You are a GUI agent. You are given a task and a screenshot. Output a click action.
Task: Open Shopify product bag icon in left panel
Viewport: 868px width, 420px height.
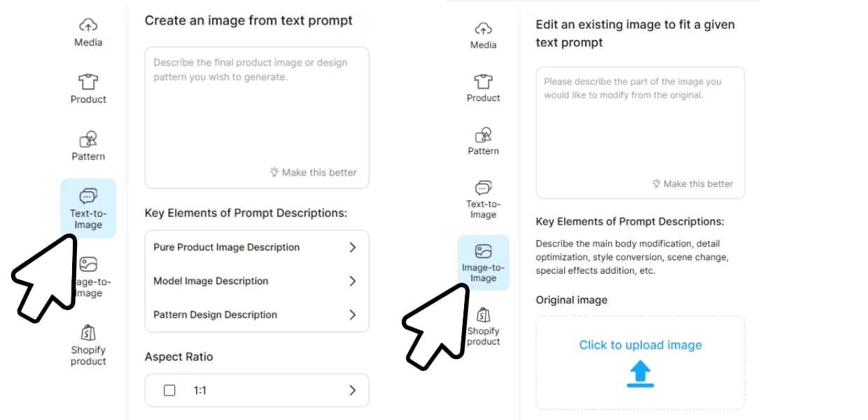[x=88, y=332]
